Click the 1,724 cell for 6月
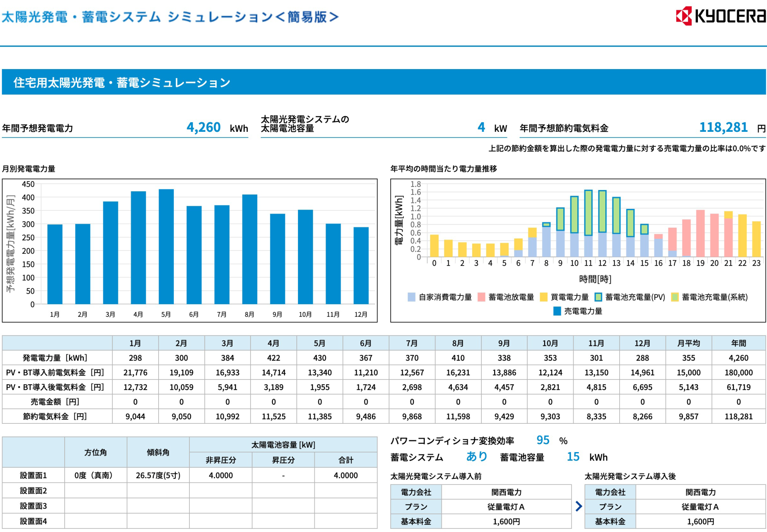This screenshot has width=767, height=532. (366, 387)
